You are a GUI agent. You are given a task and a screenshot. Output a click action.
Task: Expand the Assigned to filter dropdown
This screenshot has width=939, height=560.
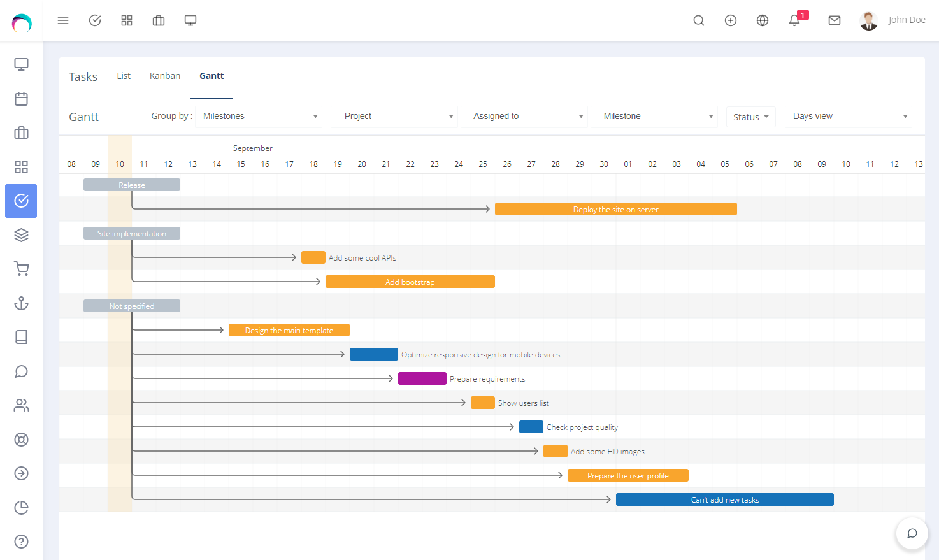(524, 116)
